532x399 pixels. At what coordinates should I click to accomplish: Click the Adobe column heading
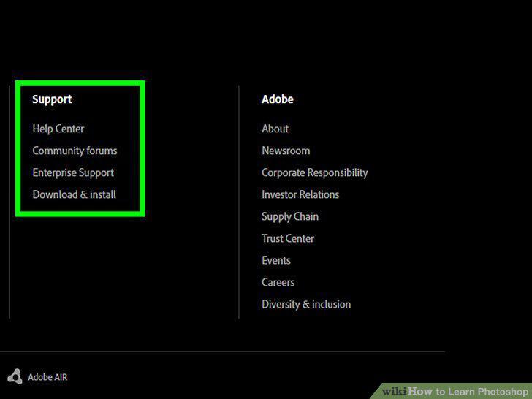tap(277, 99)
